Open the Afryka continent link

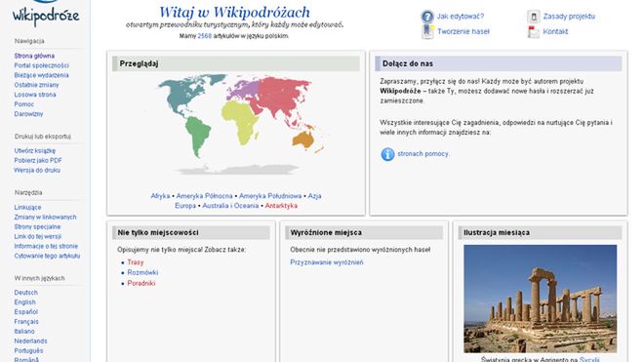tap(160, 196)
